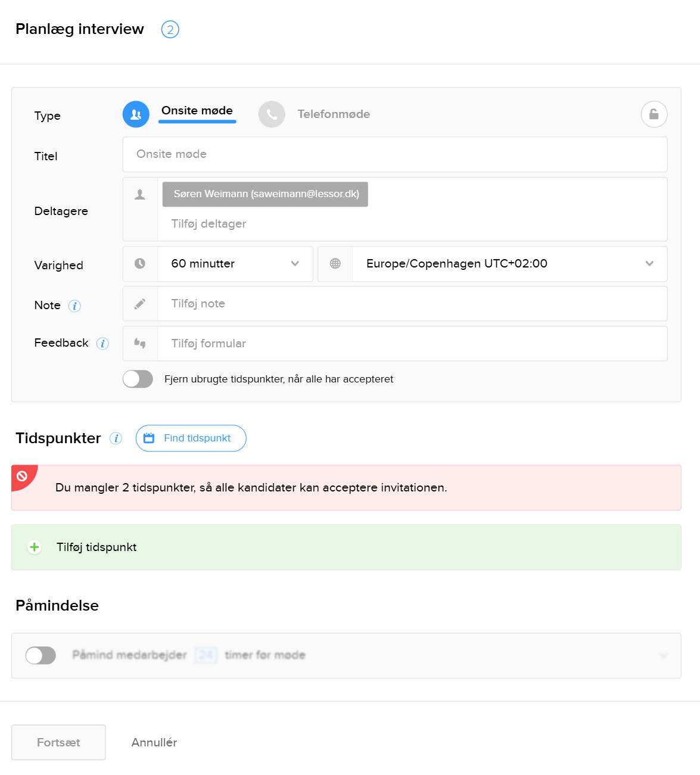Select the Telefonmøde phone icon

click(x=272, y=114)
